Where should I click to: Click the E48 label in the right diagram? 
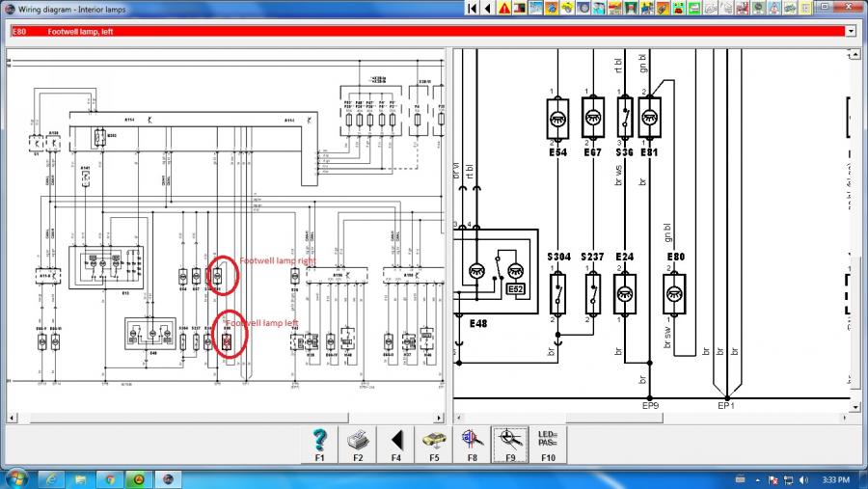click(478, 323)
